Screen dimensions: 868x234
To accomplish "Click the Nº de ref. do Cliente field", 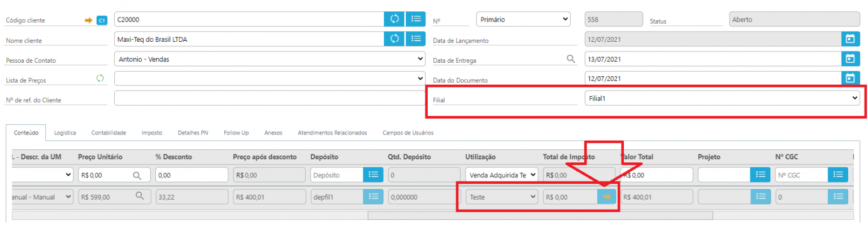I will (270, 98).
